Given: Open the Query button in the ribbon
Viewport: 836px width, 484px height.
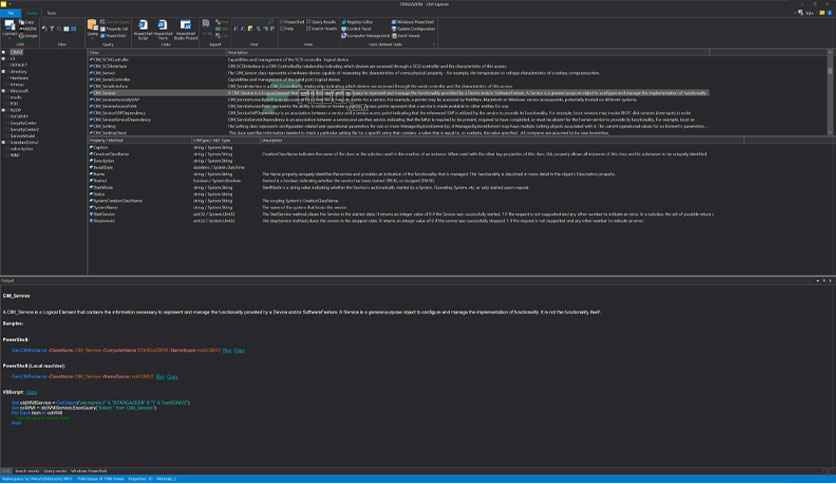Looking at the screenshot, I should pos(92,29).
